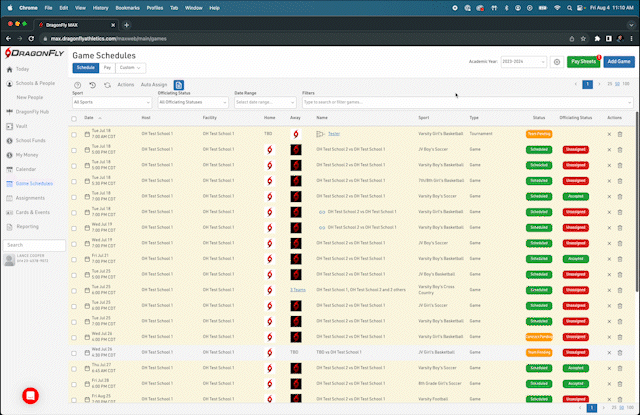Tick the select-all checkbox in table header
The image size is (640, 415).
(74, 118)
